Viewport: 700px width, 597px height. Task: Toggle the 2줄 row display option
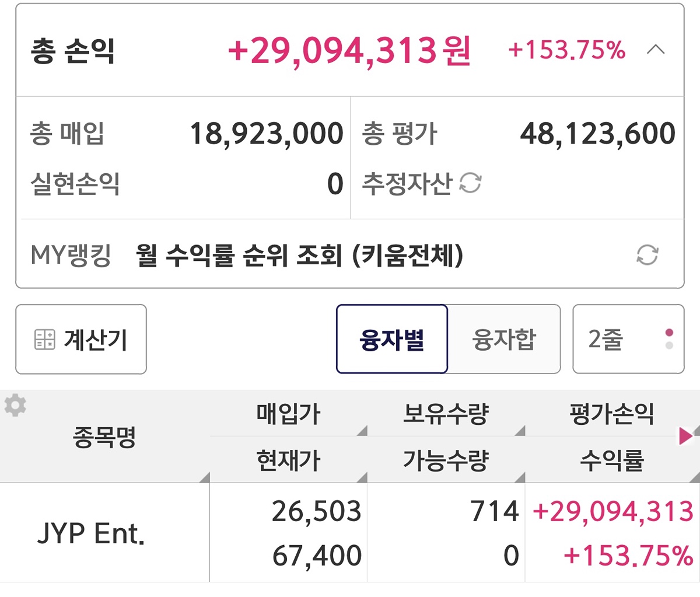click(x=628, y=339)
